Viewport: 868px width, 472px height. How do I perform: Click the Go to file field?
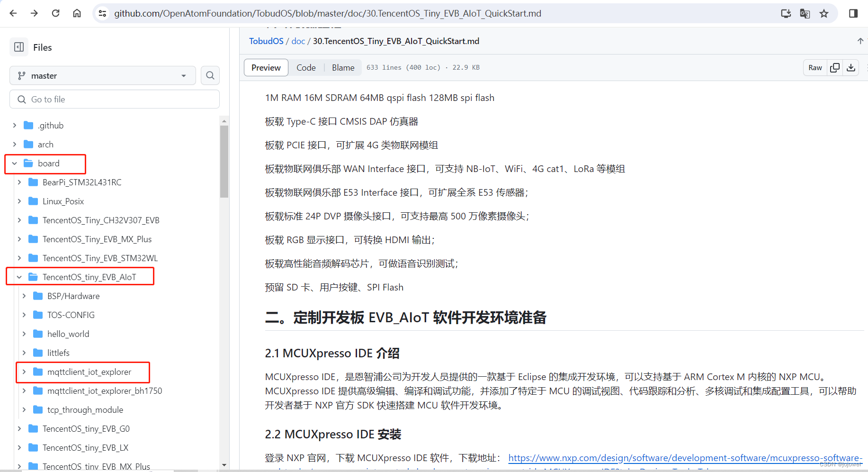tap(115, 99)
